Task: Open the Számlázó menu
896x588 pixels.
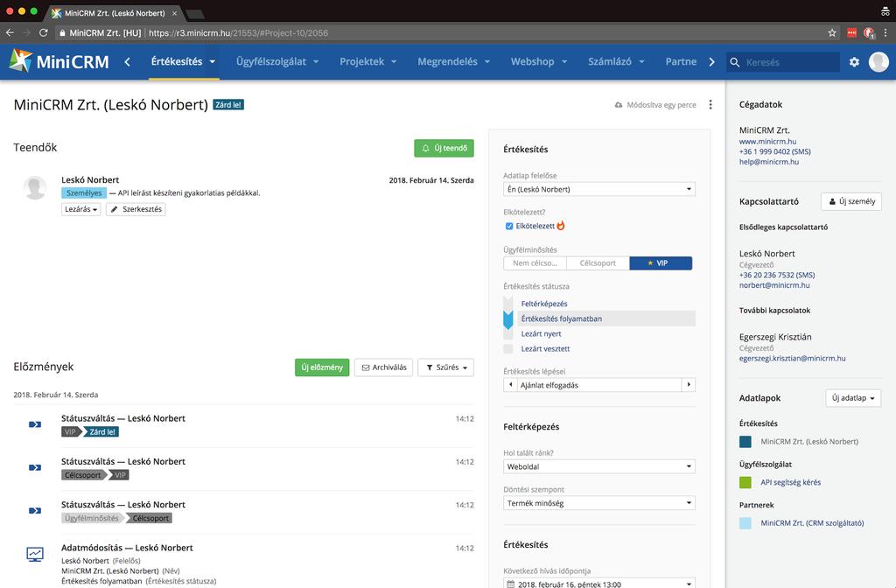Action: 616,62
